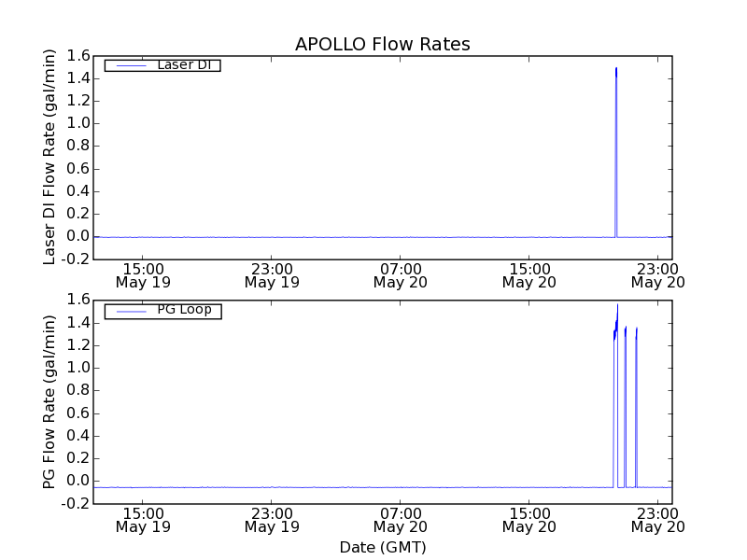This screenshot has height=560, width=747.
Task: Click the 'Laser DI Flow Rate (gal/min)' axis label
Action: pyautogui.click(x=49, y=157)
